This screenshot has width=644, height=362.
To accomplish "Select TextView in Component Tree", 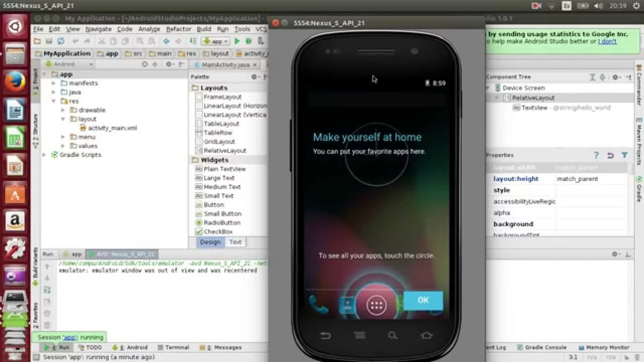I will tap(561, 108).
